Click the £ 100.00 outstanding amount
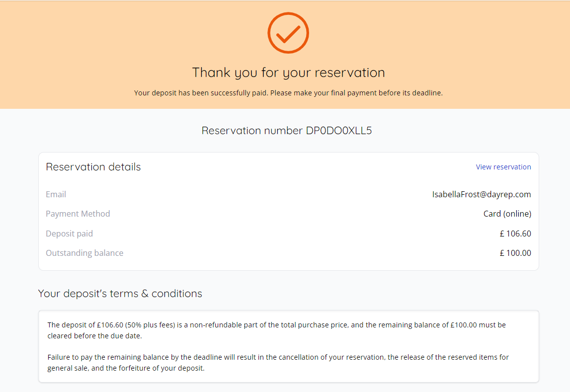The width and height of the screenshot is (570, 392). coord(515,253)
